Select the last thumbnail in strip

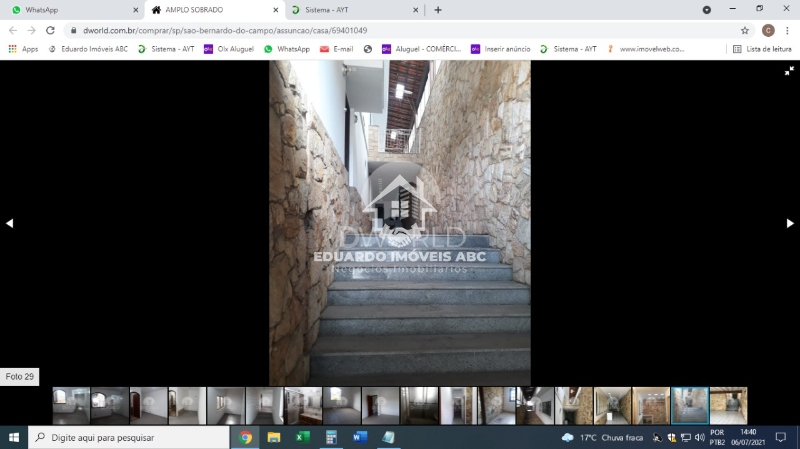point(729,406)
